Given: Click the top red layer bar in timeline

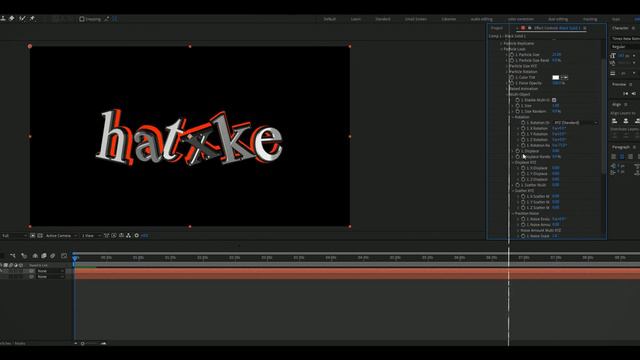Looking at the screenshot, I should point(357,271).
